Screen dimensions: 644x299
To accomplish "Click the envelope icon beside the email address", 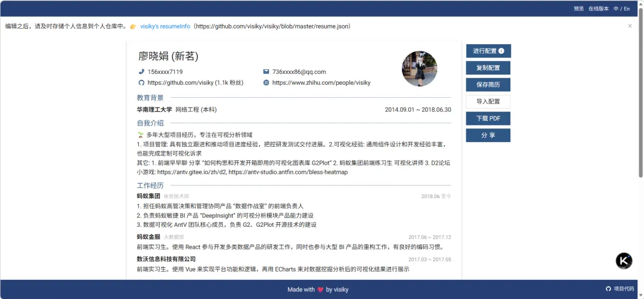I will 266,72.
